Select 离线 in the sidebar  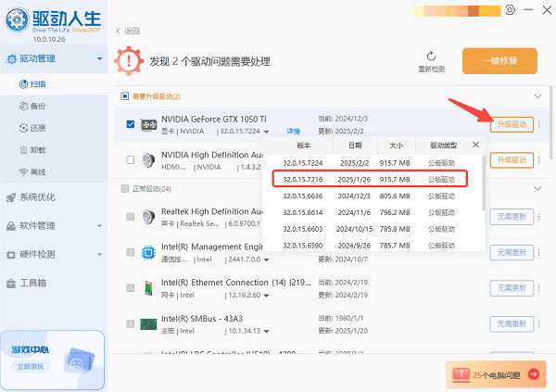[54, 172]
